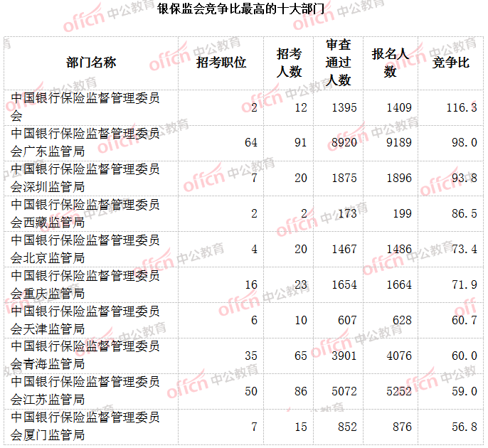Select the competition ratio value 60.0
Viewport: 488px width, 448px height.
[465, 356]
